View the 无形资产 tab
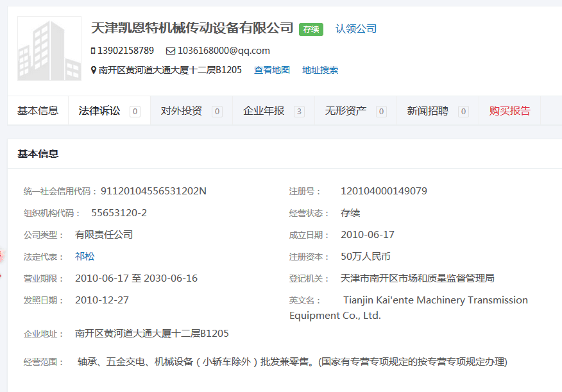The width and height of the screenshot is (562, 392). pos(346,110)
